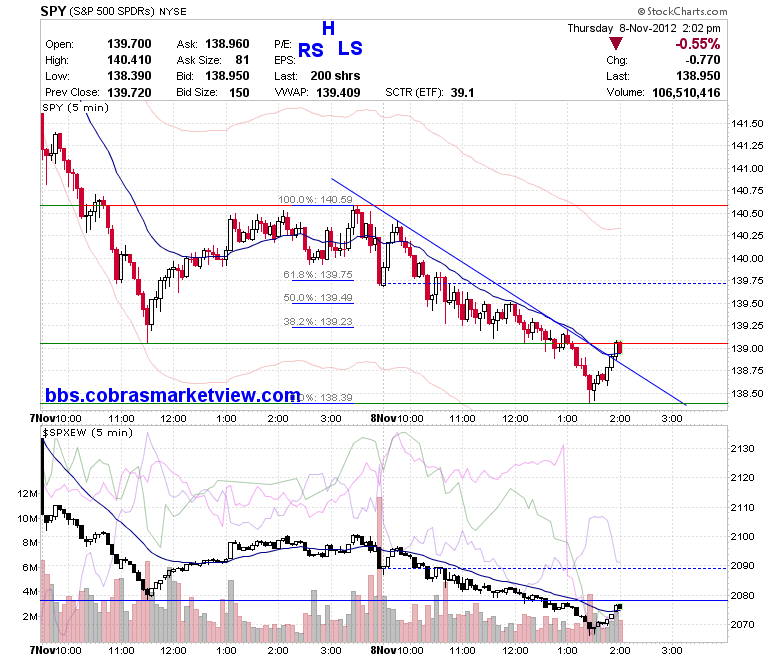Viewport: 780px width, 659px height.
Task: Open the bbs.cobrasmarketview.com watermark link
Action: (x=173, y=395)
